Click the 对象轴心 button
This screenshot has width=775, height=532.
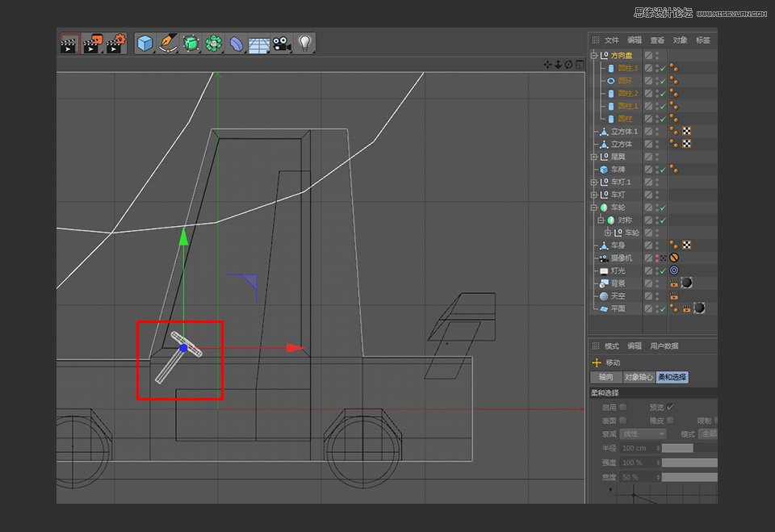[x=639, y=376]
